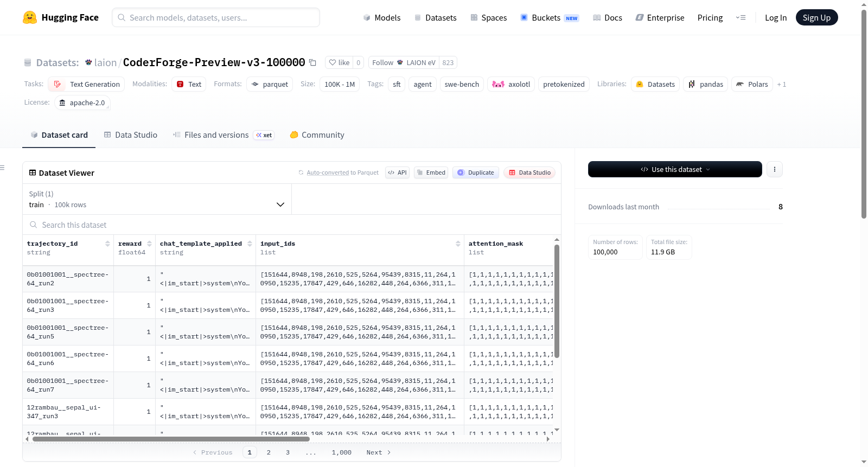Screen dimensions: 868x467
Task: Select the Polars library tag
Action: [x=752, y=84]
